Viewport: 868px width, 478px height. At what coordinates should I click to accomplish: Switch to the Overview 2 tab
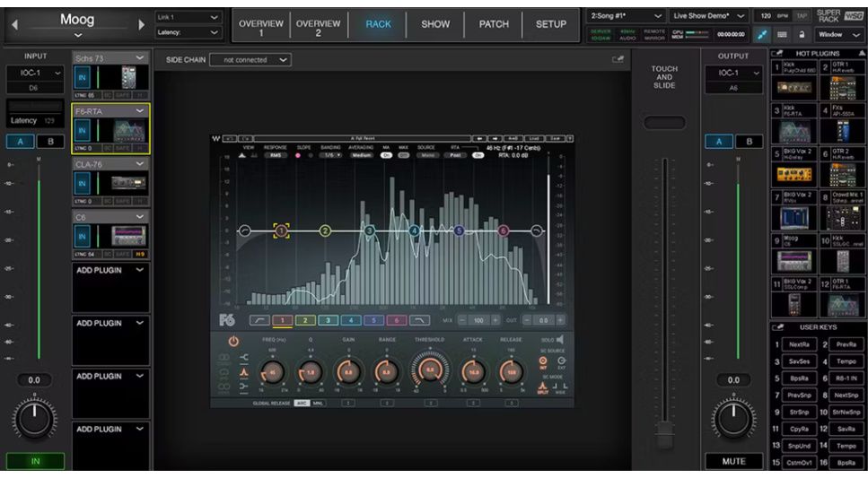(x=319, y=25)
